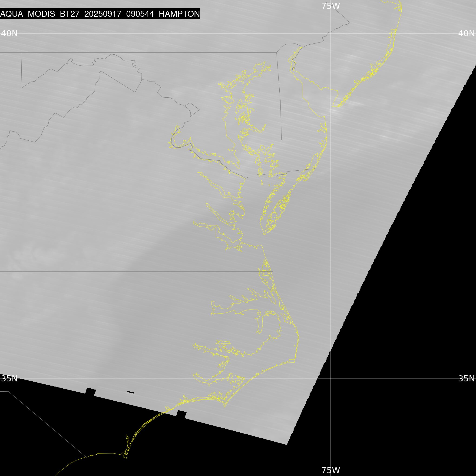Viewport: 476px width, 476px height.
Task: Click the right 35N latitude label
Action: click(466, 378)
